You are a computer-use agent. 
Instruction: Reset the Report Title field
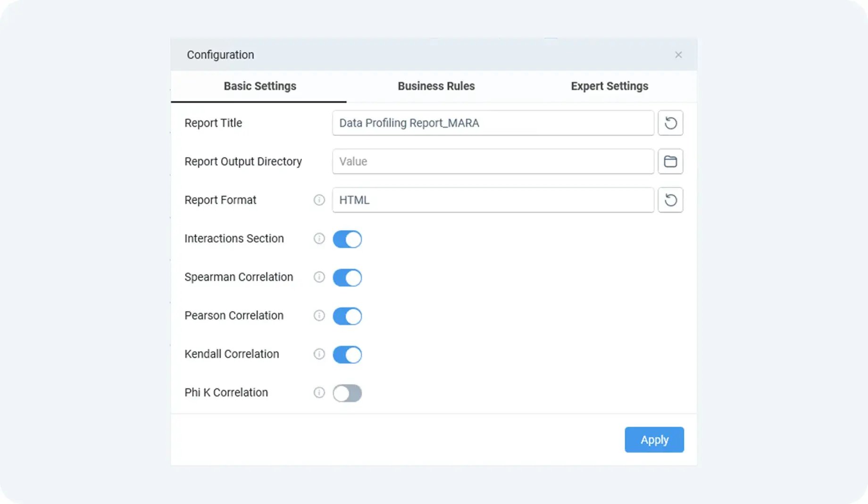(670, 123)
